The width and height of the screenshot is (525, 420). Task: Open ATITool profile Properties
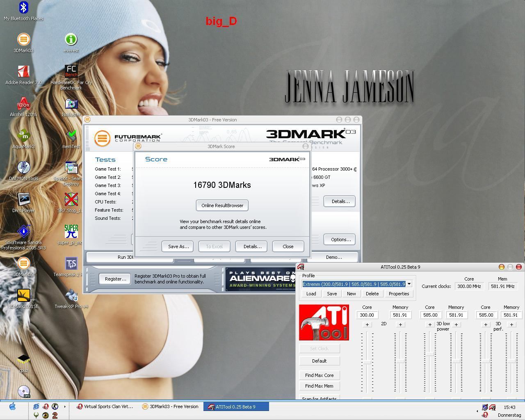(x=399, y=294)
